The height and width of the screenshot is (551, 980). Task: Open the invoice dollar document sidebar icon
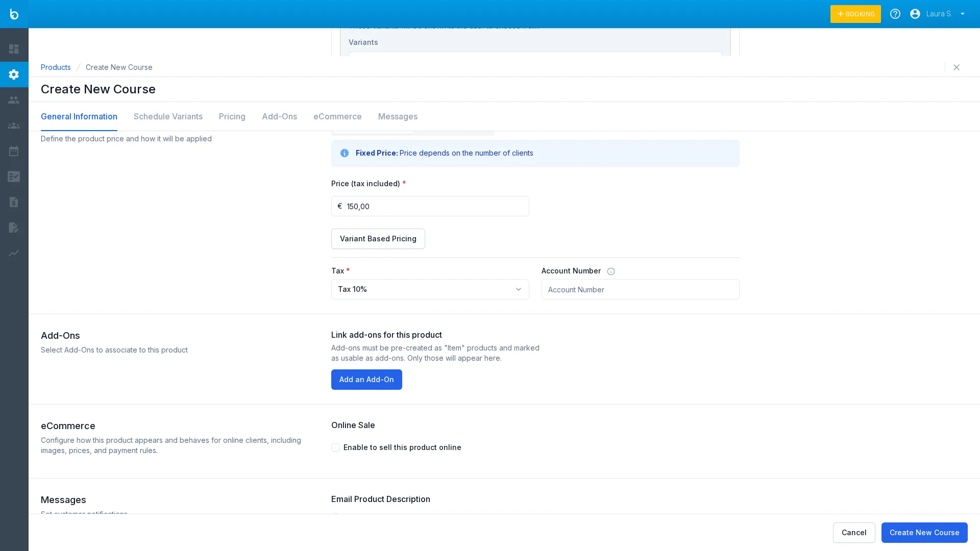tap(14, 202)
